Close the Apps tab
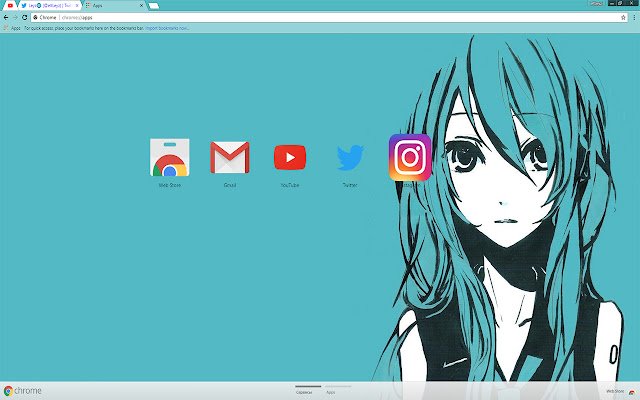 [141, 6]
